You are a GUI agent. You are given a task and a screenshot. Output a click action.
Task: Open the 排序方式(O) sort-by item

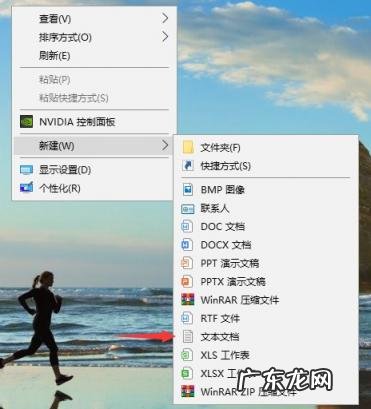point(94,37)
